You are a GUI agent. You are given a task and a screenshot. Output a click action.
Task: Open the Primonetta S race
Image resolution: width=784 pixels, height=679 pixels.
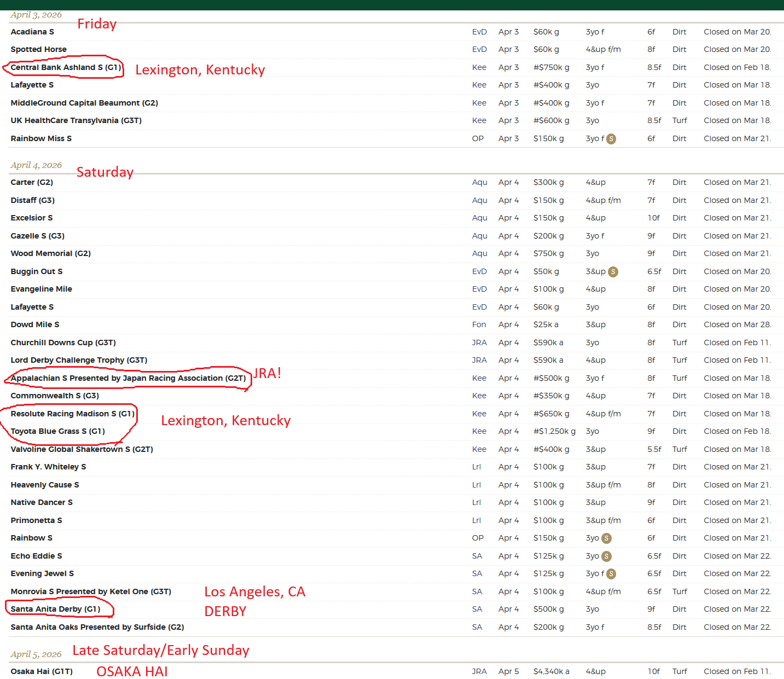(37, 520)
